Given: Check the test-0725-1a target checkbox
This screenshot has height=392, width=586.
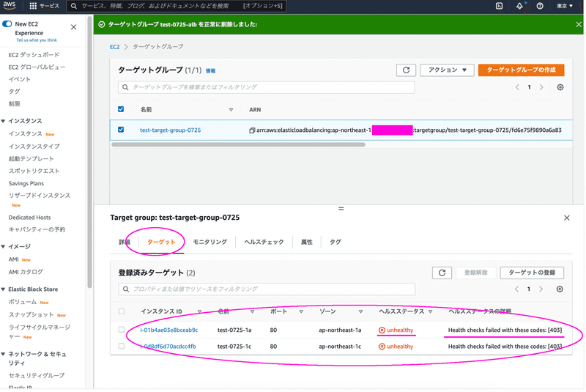Looking at the screenshot, I should pyautogui.click(x=122, y=330).
